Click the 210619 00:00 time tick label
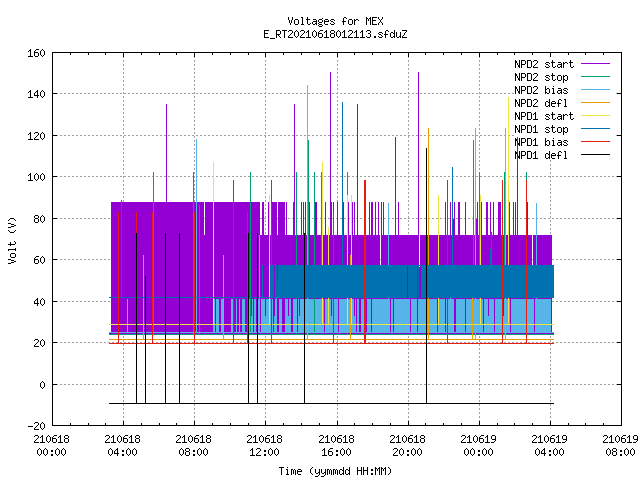 (x=478, y=446)
